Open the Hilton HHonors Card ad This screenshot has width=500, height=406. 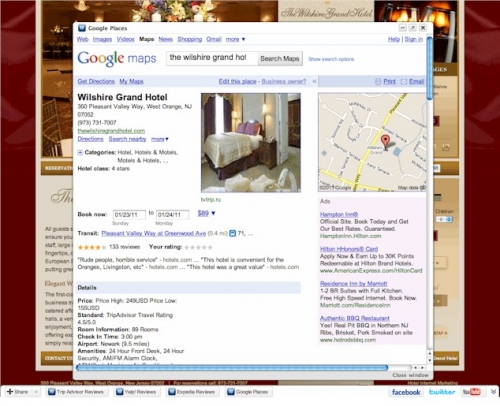click(349, 249)
